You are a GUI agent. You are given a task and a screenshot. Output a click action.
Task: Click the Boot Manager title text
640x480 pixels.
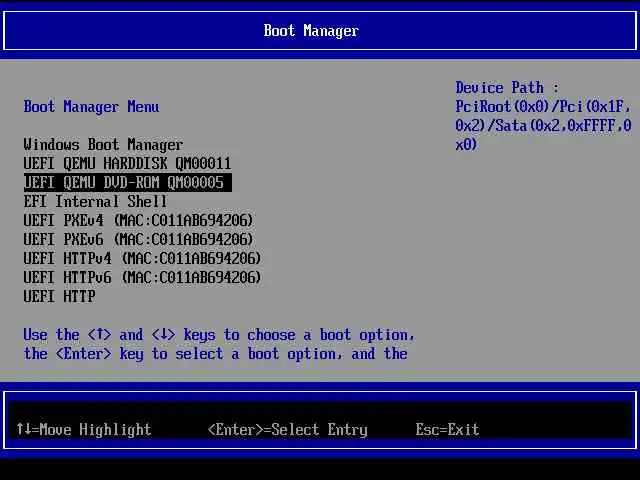click(311, 31)
